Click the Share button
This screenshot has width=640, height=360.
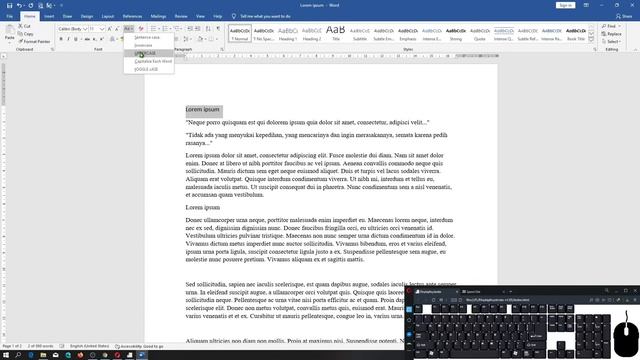[624, 16]
